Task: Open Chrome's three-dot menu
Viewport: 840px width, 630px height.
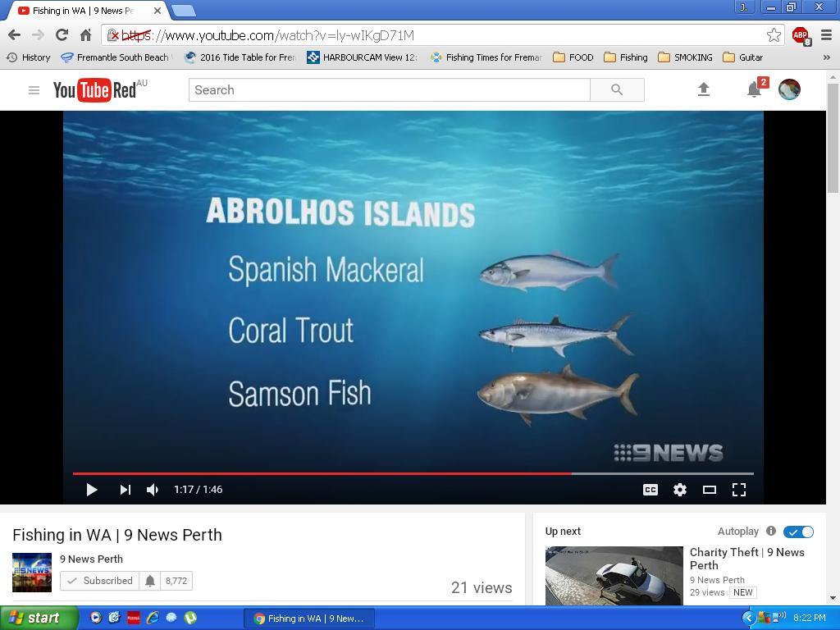Action: pyautogui.click(x=825, y=35)
